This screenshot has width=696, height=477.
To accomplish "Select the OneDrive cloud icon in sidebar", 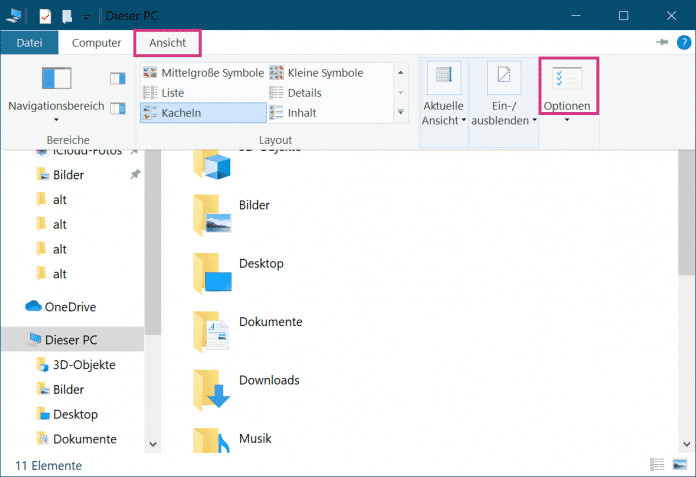I will tap(33, 307).
